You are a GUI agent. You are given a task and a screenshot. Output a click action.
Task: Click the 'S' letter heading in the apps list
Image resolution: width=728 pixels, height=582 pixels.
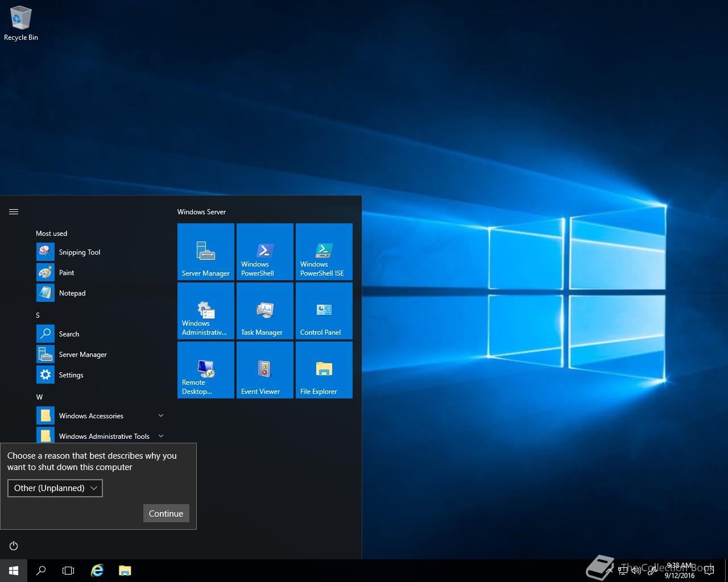pyautogui.click(x=38, y=315)
